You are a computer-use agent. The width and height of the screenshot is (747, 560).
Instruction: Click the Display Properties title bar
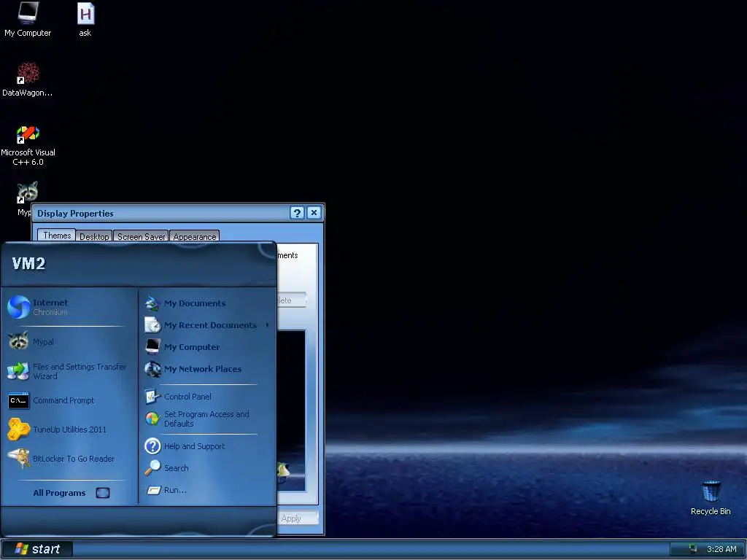point(162,213)
